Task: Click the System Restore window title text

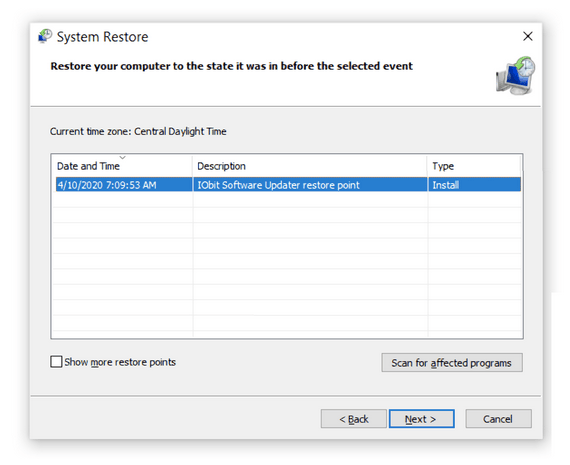Action: (x=103, y=37)
